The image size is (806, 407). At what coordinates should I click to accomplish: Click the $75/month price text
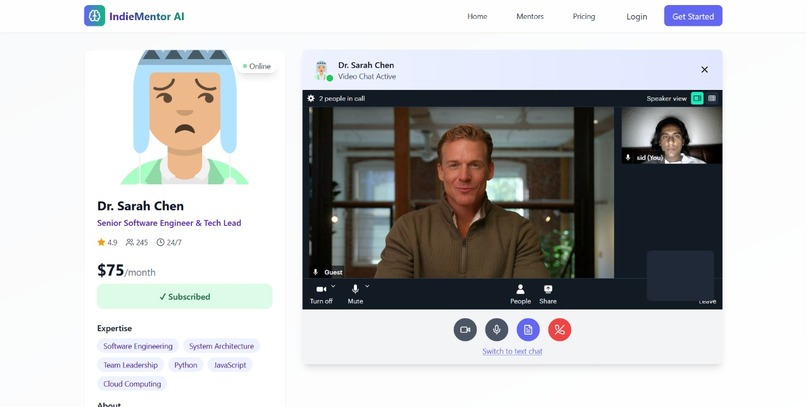(126, 270)
